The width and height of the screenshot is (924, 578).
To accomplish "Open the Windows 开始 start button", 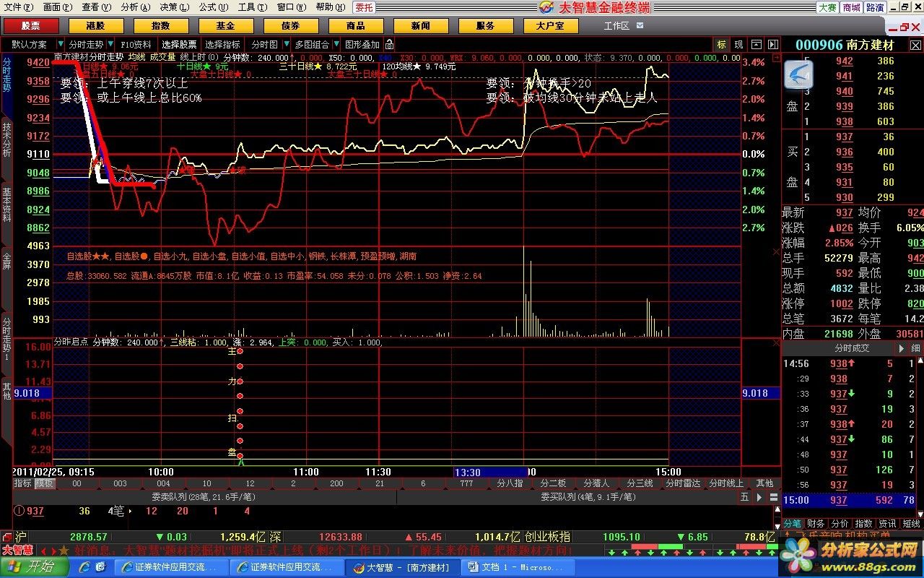I will click(x=35, y=567).
